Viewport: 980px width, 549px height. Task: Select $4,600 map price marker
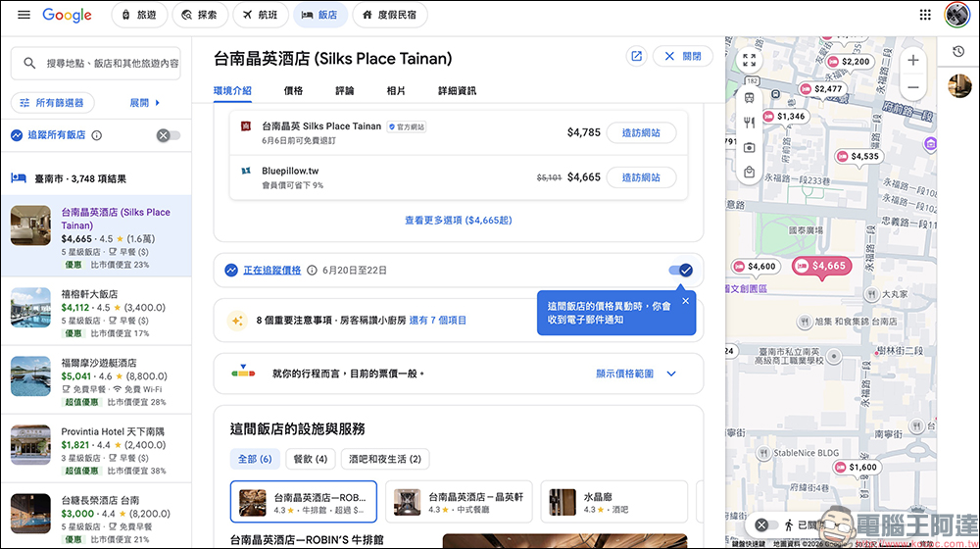coord(755,267)
